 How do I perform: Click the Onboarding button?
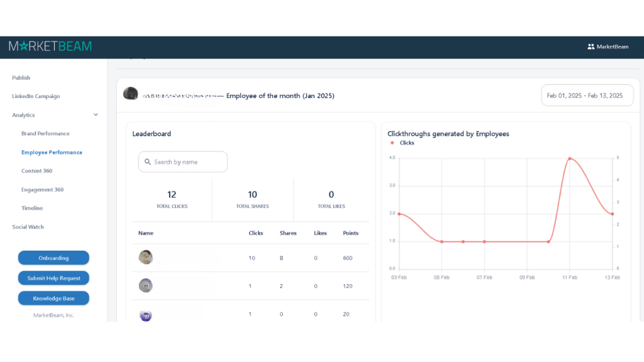tap(53, 258)
